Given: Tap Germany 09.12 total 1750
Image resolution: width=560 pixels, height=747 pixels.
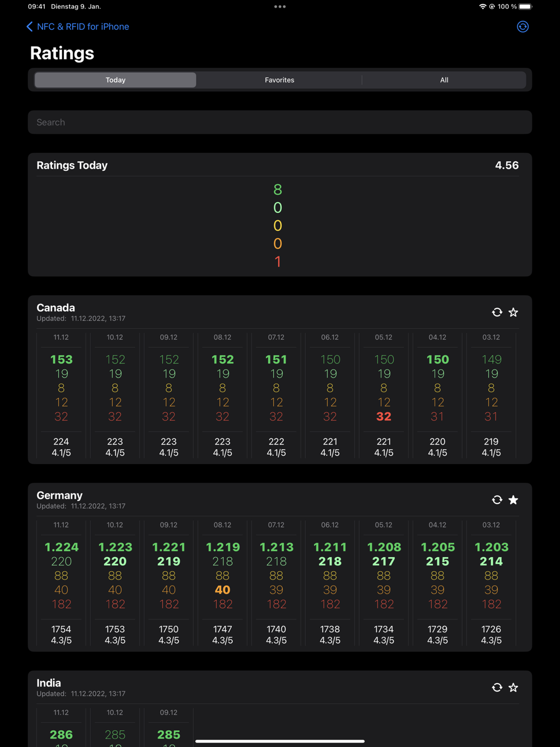Looking at the screenshot, I should (x=169, y=629).
